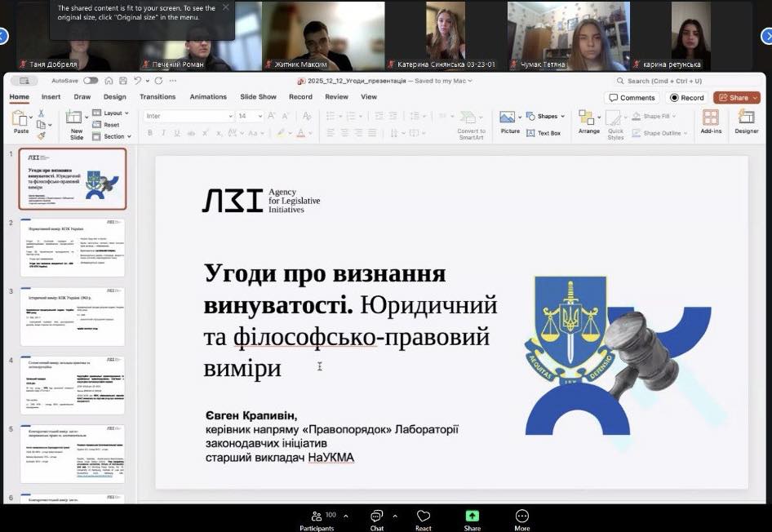
Task: Switch to the Transitions tab
Action: click(158, 97)
